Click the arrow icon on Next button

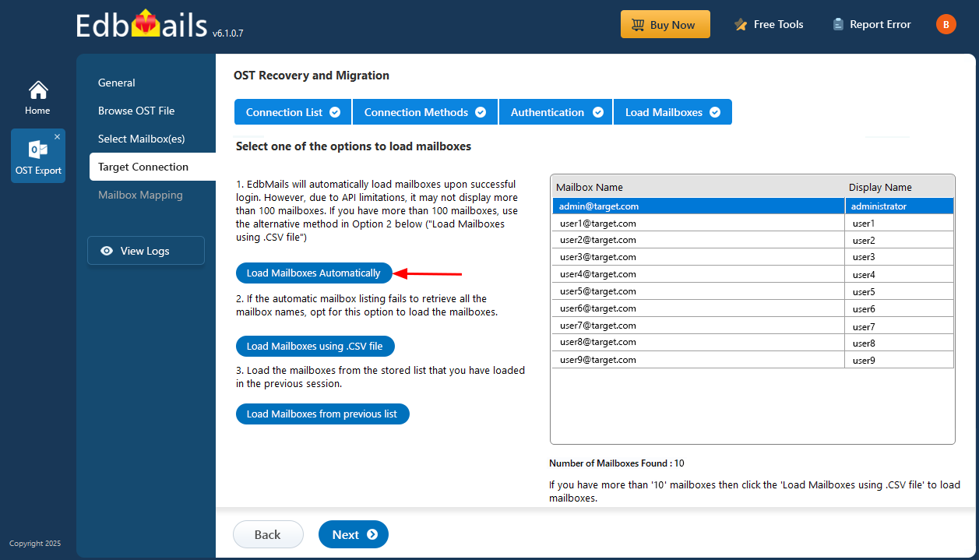coord(372,534)
